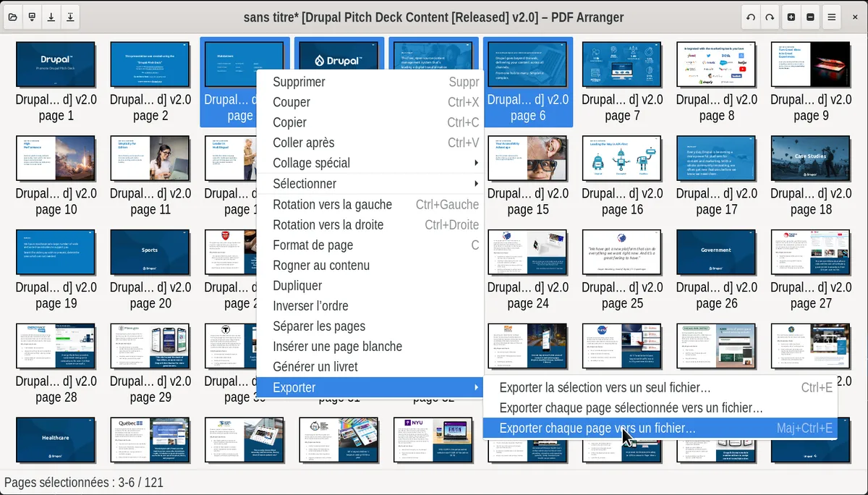The width and height of the screenshot is (868, 495).
Task: Open Format de page dialog
Action: tap(370, 245)
